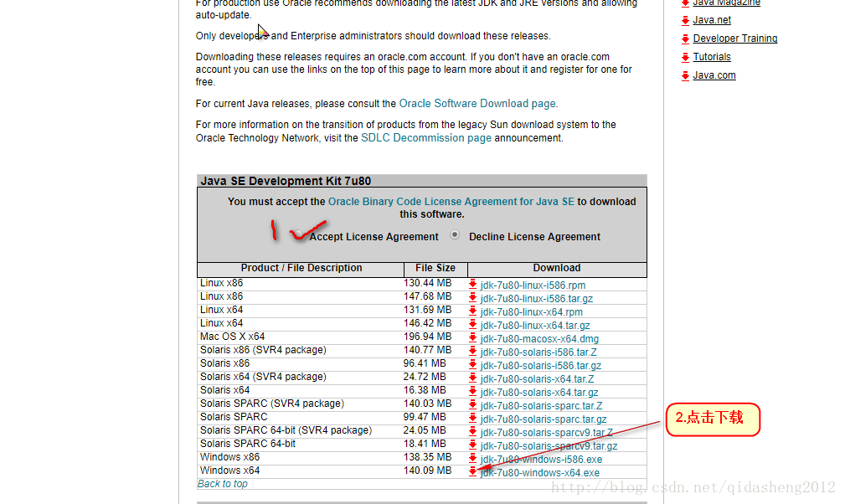This screenshot has height=504, width=845.
Task: Click download arrow icon beside jdk-7u80-linux-x64.tar.gz
Action: pyautogui.click(x=472, y=325)
